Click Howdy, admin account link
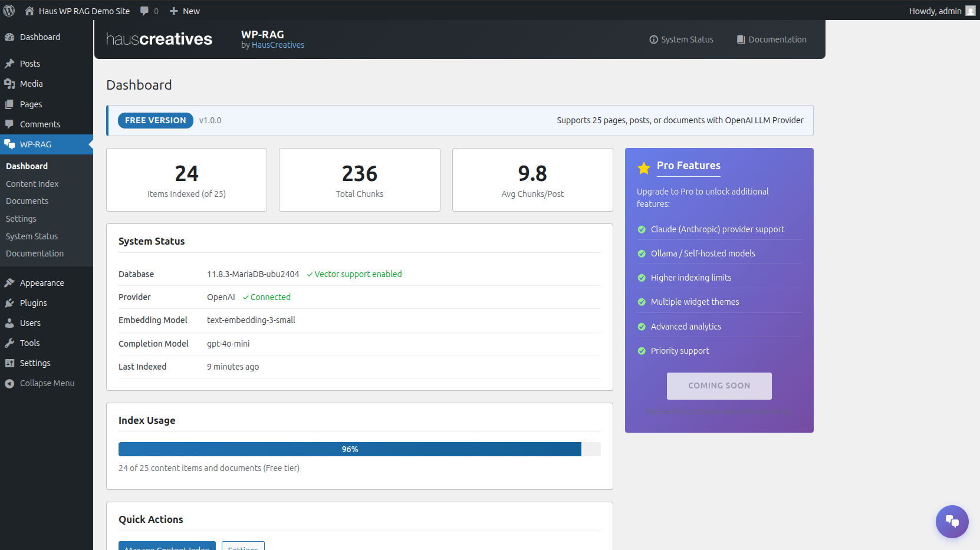Screen dimensions: 980x550 tap(942, 11)
